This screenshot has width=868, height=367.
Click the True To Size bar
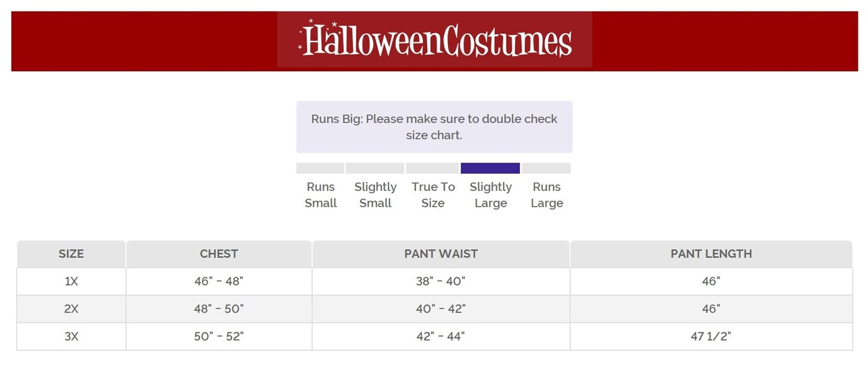click(432, 168)
